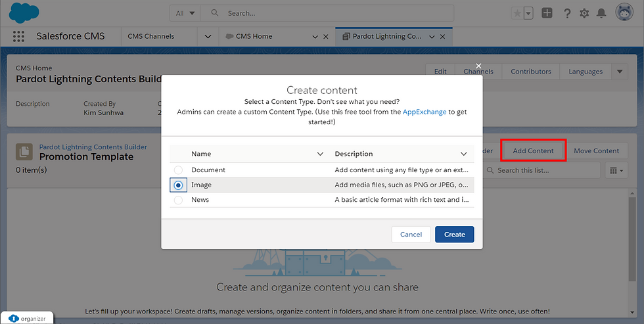Image resolution: width=644 pixels, height=324 pixels.
Task: Click the News row description text
Action: click(402, 200)
